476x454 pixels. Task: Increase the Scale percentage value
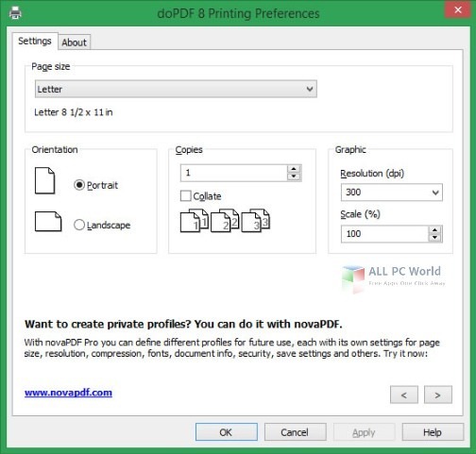(434, 230)
